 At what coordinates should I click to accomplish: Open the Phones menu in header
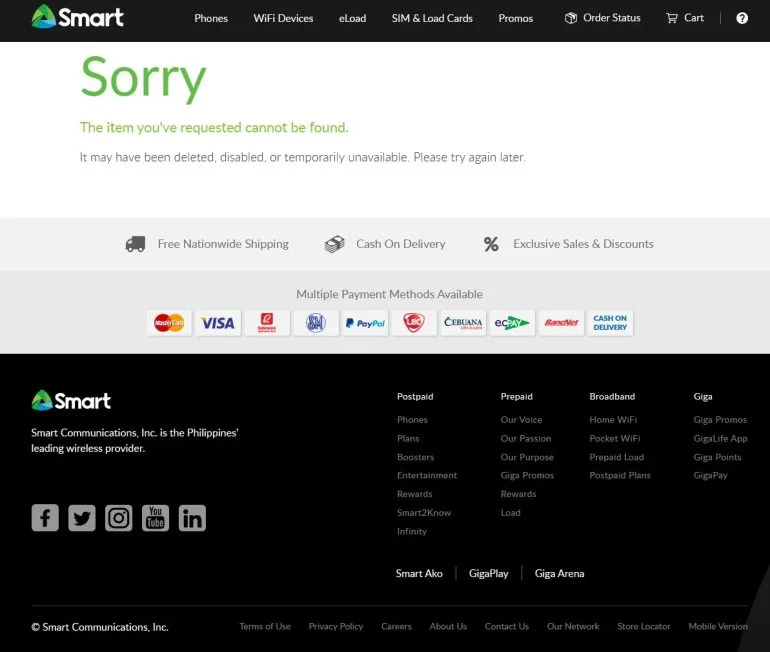pyautogui.click(x=211, y=18)
